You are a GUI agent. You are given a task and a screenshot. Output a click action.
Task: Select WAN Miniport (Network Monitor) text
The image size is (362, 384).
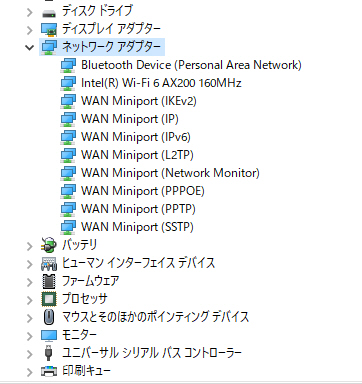click(x=170, y=173)
